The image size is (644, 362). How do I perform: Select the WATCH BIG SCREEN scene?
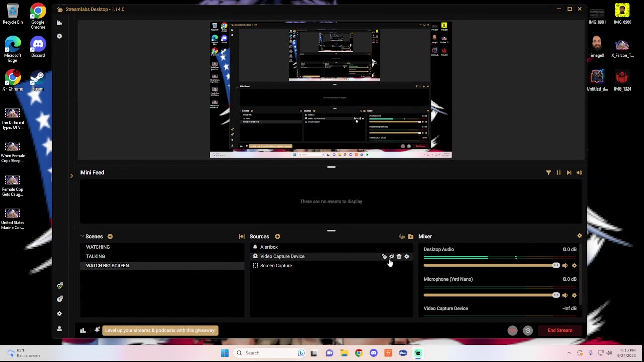tap(163, 265)
